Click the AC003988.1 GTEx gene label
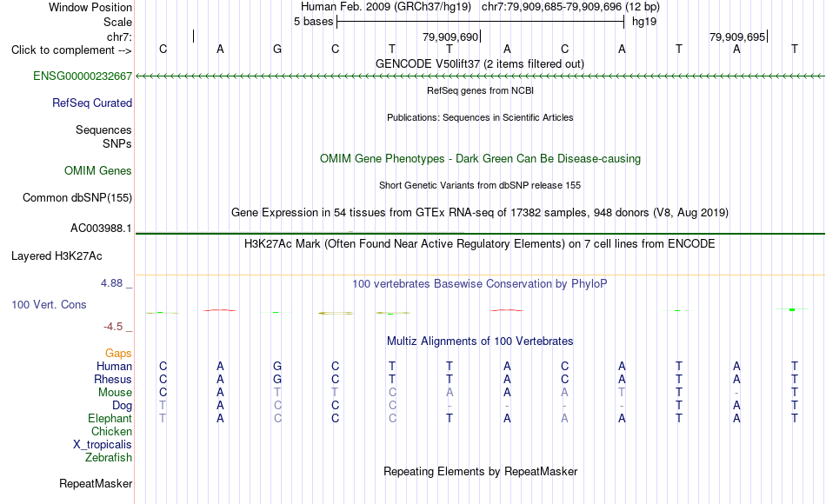The width and height of the screenshot is (826, 504). (101, 228)
